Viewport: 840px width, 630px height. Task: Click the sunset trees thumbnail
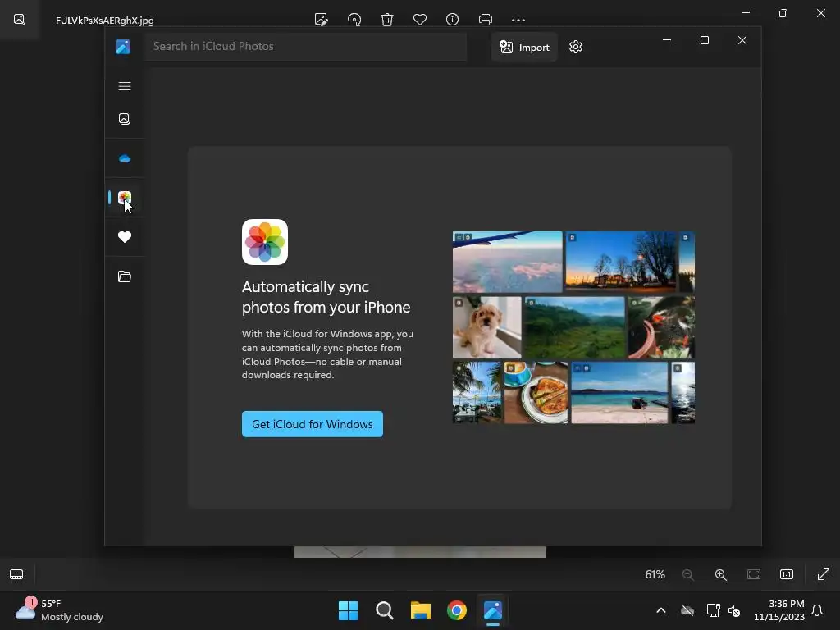(x=621, y=262)
